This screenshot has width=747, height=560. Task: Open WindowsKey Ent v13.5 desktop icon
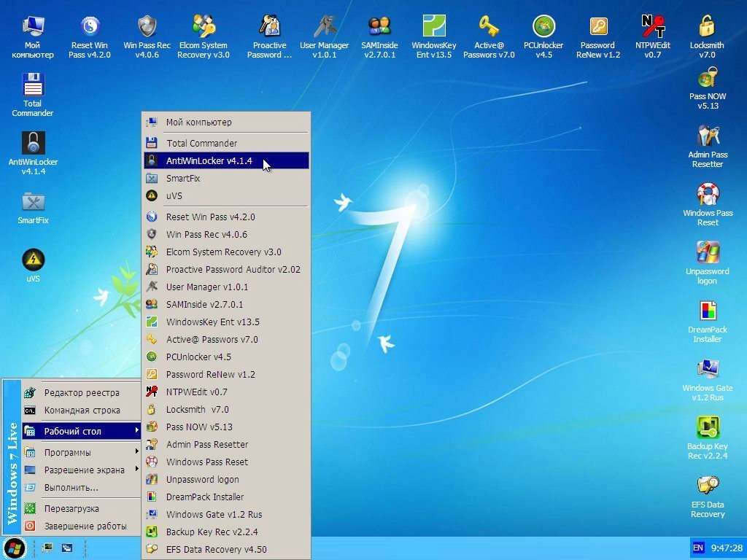[x=434, y=36]
